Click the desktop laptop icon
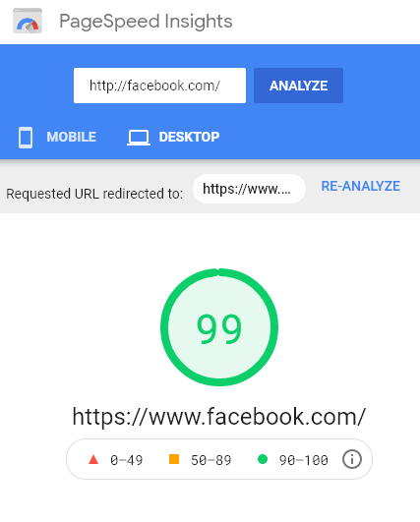The width and height of the screenshot is (420, 522). [139, 138]
